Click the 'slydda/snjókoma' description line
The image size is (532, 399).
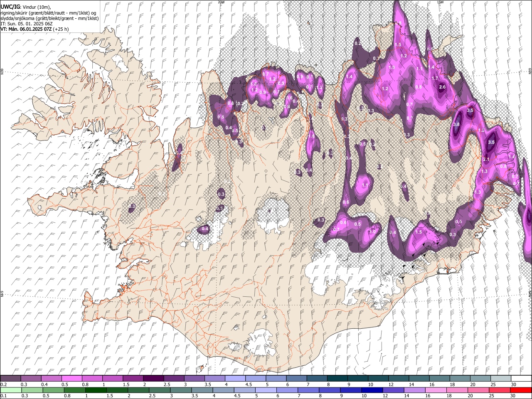pyautogui.click(x=49, y=18)
